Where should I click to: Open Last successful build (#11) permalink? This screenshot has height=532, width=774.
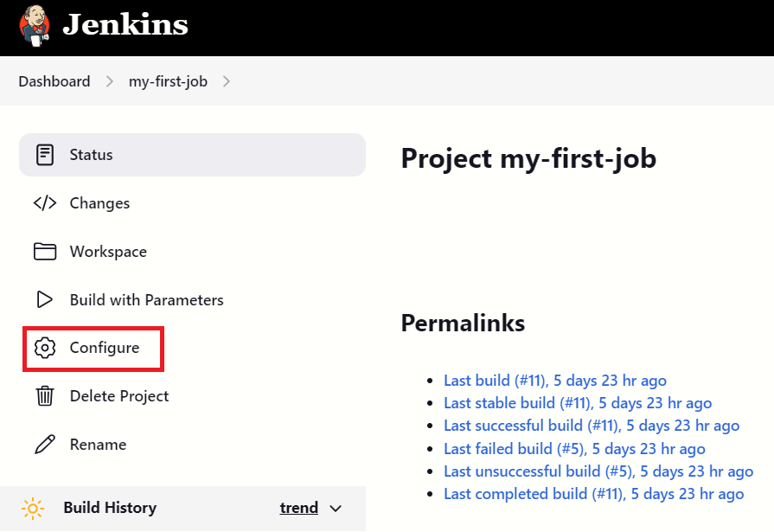(592, 426)
